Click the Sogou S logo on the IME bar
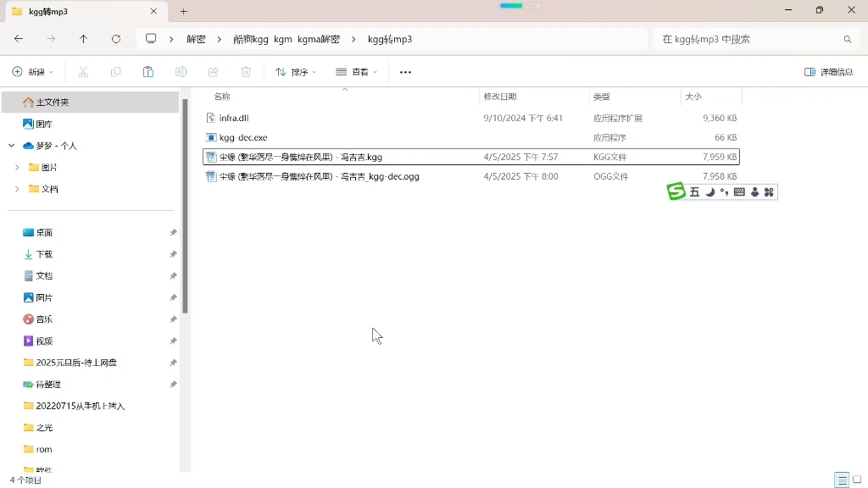This screenshot has height=488, width=868. point(676,191)
